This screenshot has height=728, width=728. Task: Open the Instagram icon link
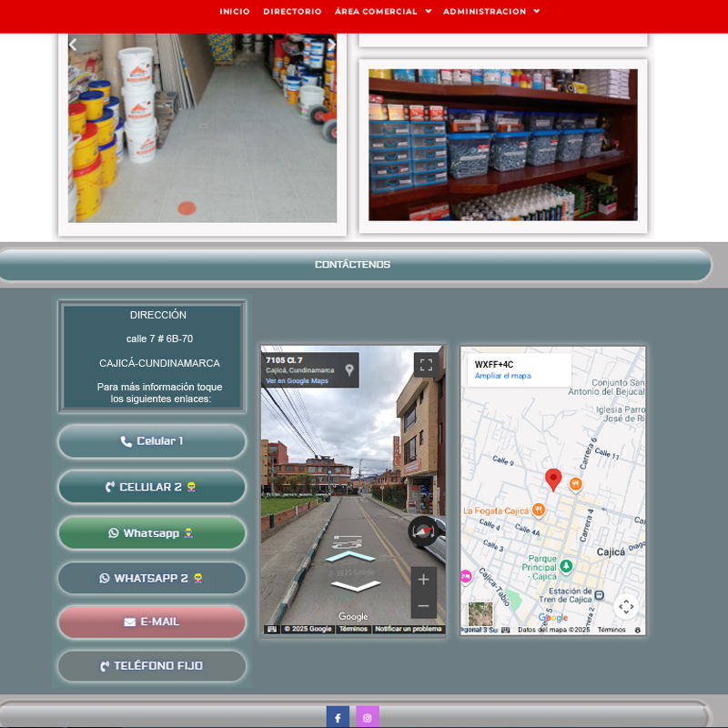(368, 717)
